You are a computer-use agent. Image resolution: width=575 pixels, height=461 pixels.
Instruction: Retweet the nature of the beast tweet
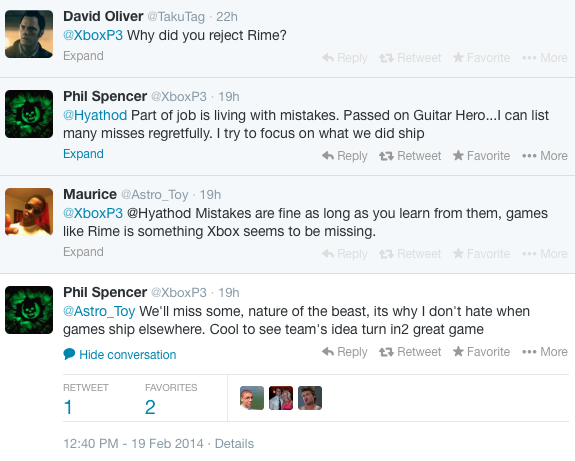(x=410, y=352)
